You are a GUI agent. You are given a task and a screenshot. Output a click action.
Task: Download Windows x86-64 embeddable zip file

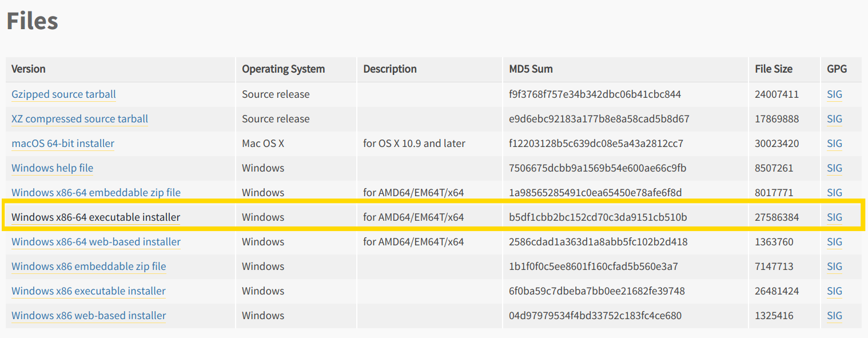96,193
